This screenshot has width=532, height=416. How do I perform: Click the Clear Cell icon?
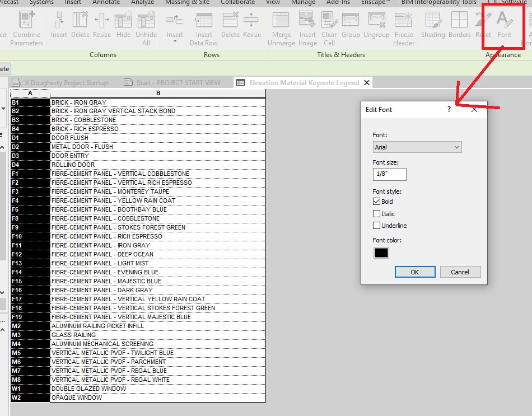click(329, 26)
